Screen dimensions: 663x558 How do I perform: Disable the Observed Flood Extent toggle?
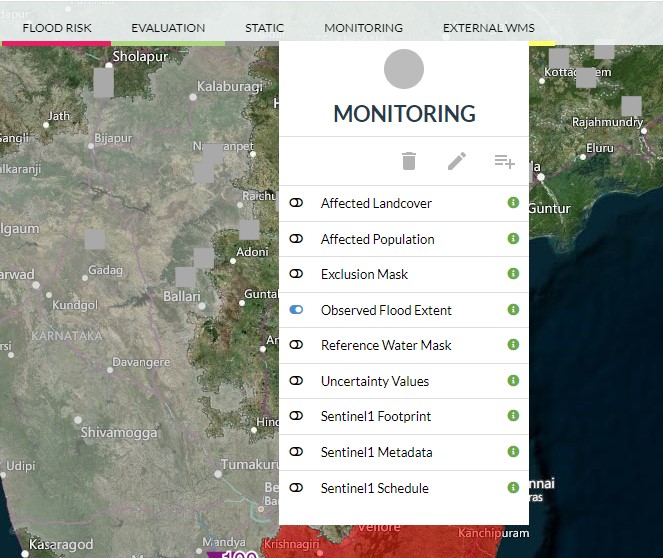pos(296,310)
